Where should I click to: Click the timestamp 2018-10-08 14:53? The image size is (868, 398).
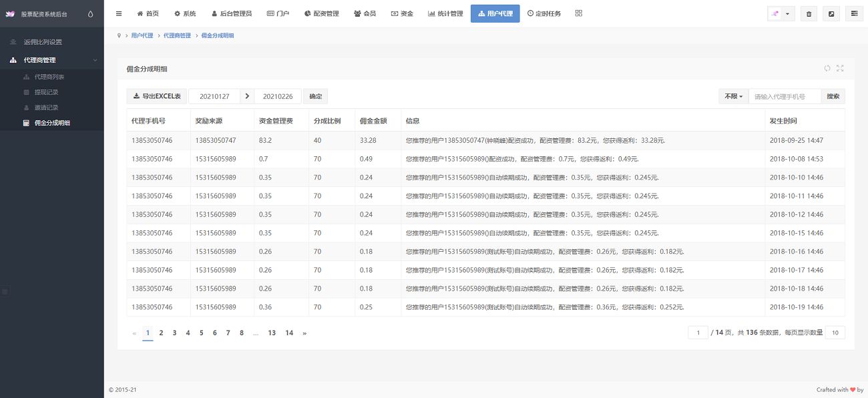796,159
